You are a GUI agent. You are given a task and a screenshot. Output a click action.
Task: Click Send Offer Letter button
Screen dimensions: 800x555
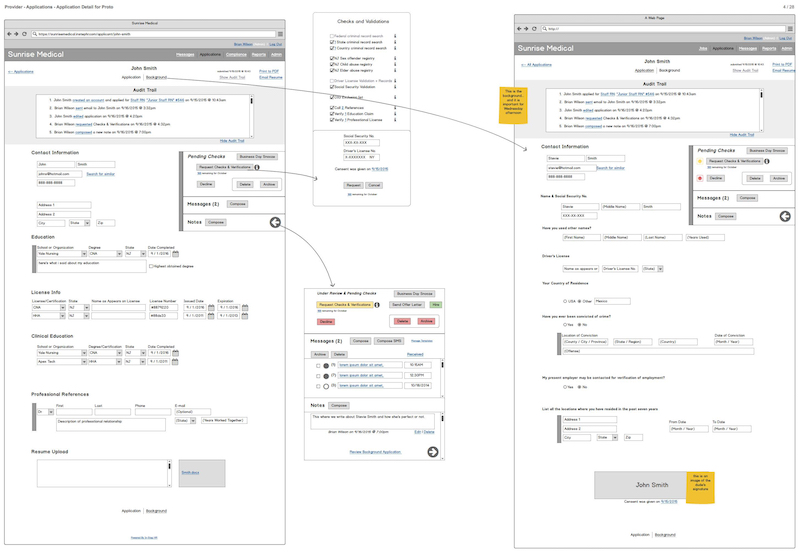407,305
